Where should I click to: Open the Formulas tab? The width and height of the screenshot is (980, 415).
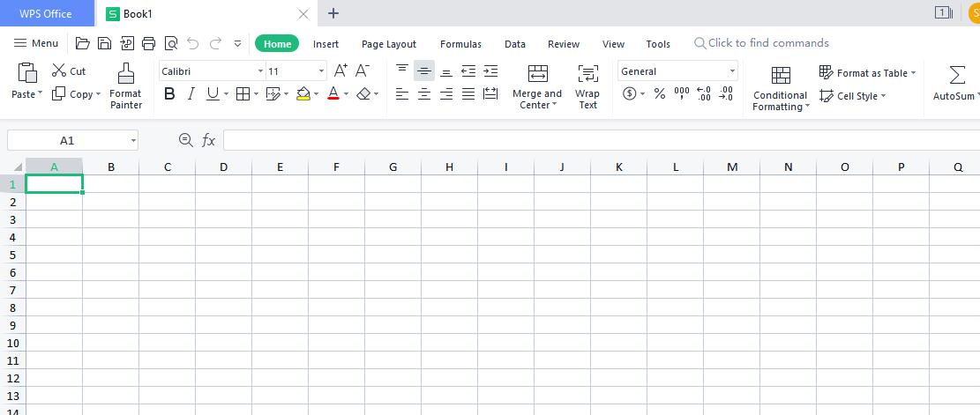460,44
